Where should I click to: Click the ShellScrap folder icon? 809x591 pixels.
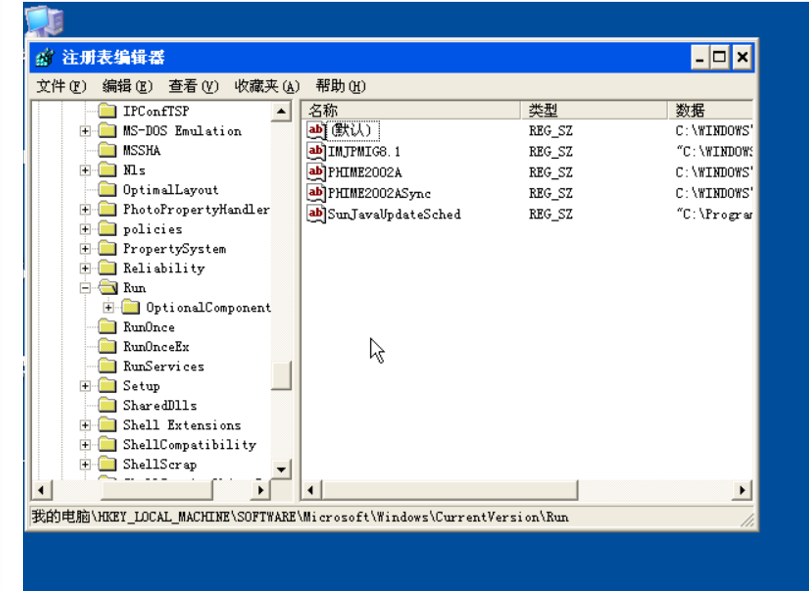[x=107, y=464]
